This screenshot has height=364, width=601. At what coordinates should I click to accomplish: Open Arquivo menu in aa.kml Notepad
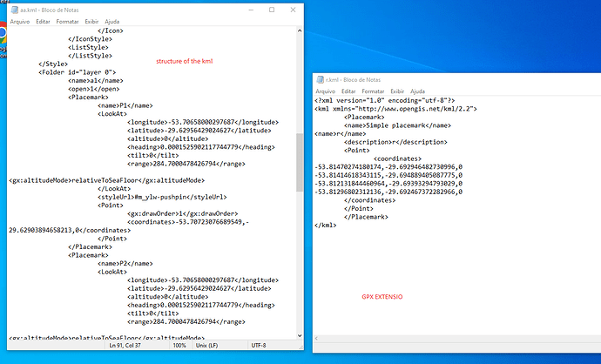point(20,22)
